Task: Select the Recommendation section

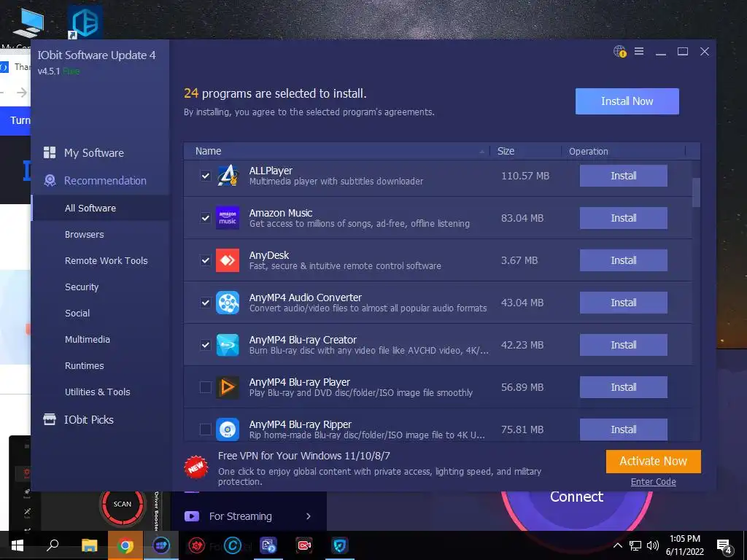Action: coord(100,181)
